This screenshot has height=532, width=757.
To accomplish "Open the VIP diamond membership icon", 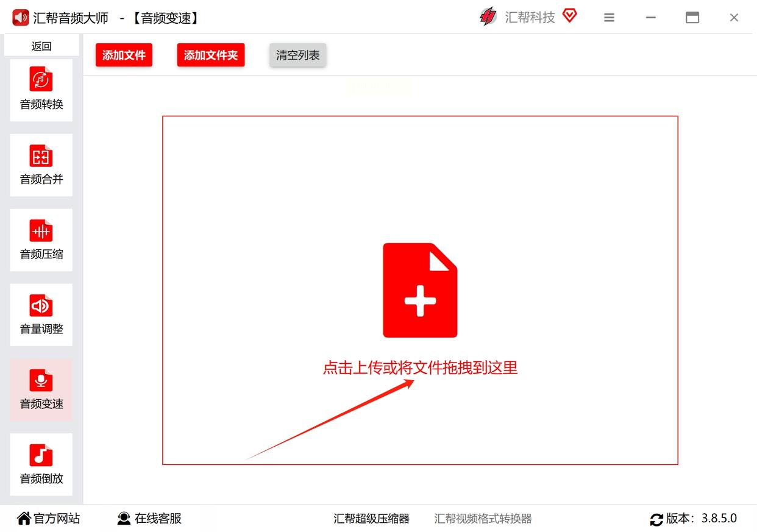I will pos(569,16).
